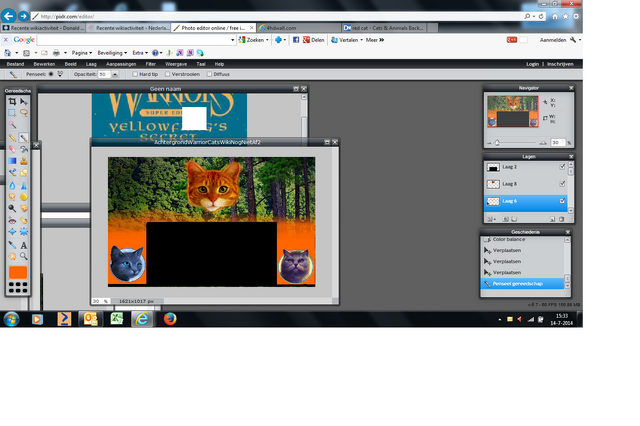640x426 pixels.
Task: Open the orange foreground color swatch
Action: point(18,272)
